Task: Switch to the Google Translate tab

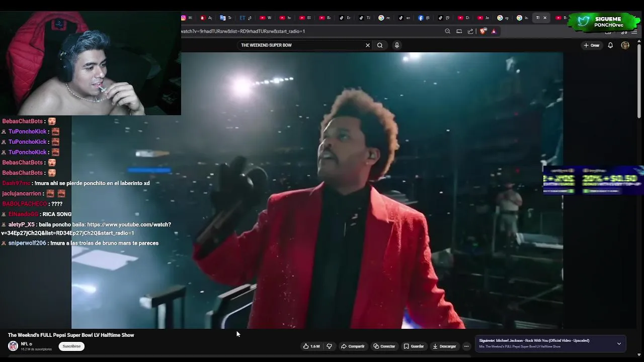Action: coord(226,18)
